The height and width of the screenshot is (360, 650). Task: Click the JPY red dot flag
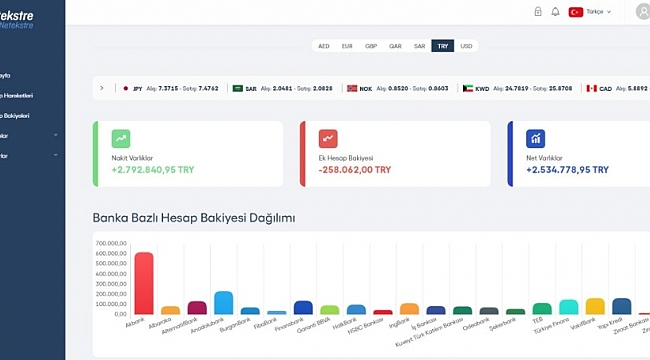point(126,88)
